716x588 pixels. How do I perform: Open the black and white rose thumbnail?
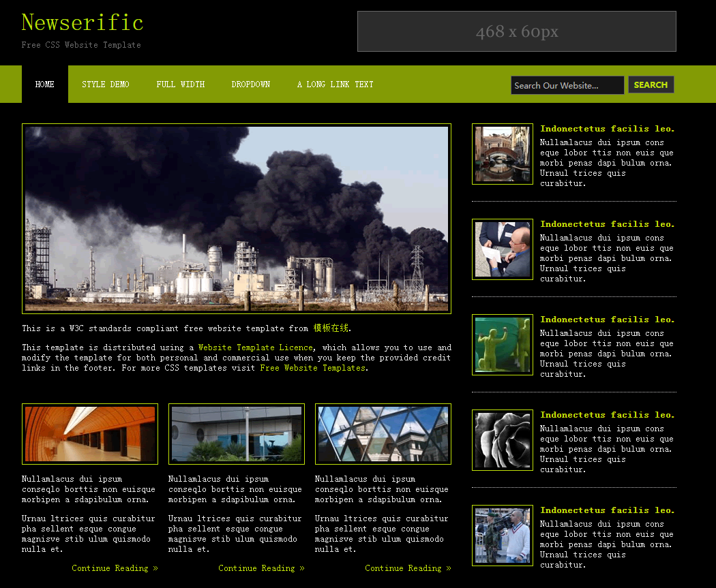[x=503, y=440]
